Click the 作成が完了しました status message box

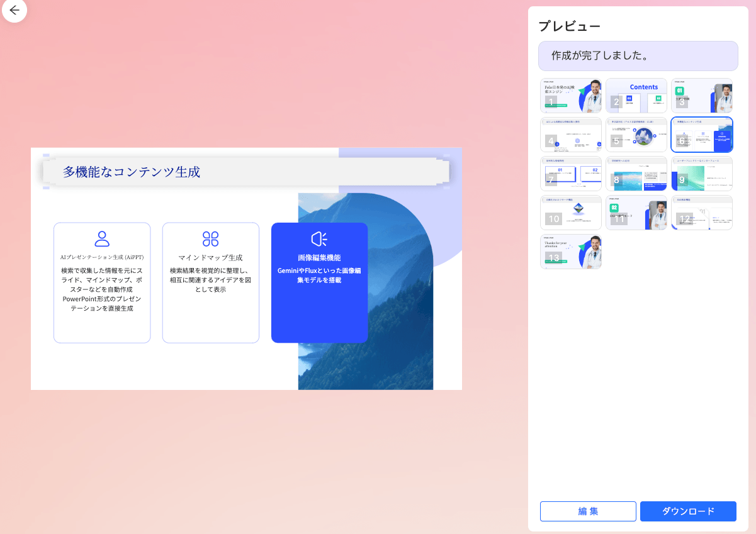tap(638, 56)
